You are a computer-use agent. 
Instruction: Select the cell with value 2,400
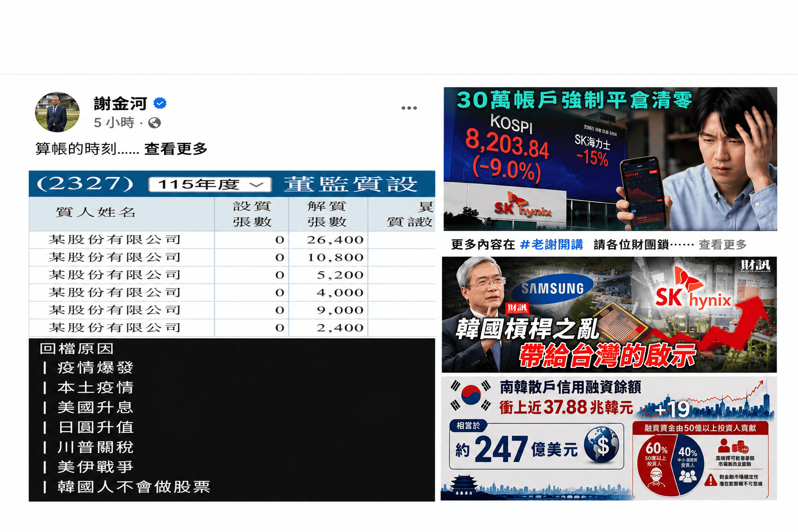[x=340, y=328]
